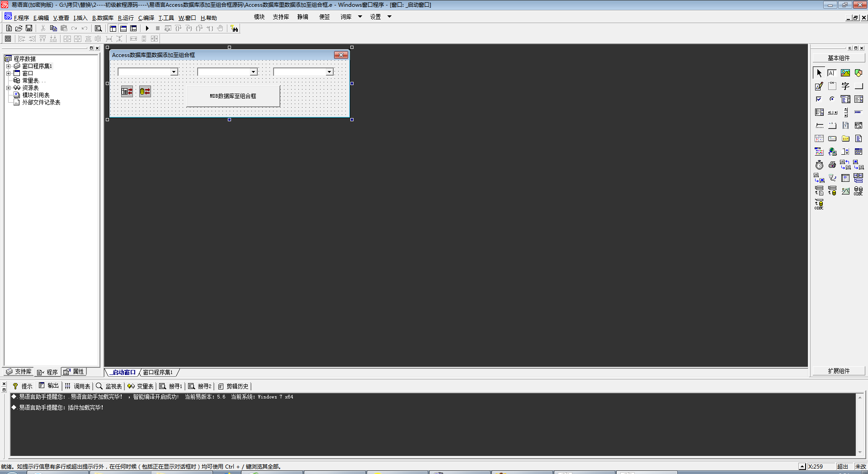Open the first combo box on the form
Viewport: 868px width, 474px height.
[x=174, y=72]
